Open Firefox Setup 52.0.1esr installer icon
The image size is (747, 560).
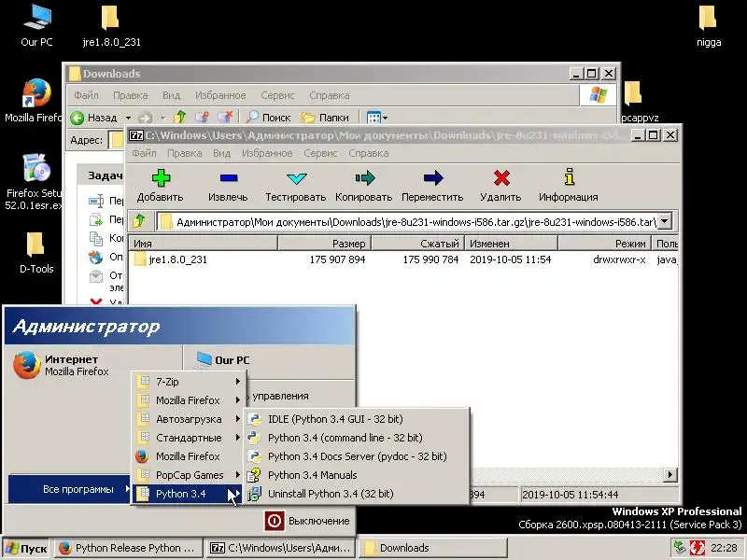pyautogui.click(x=34, y=181)
